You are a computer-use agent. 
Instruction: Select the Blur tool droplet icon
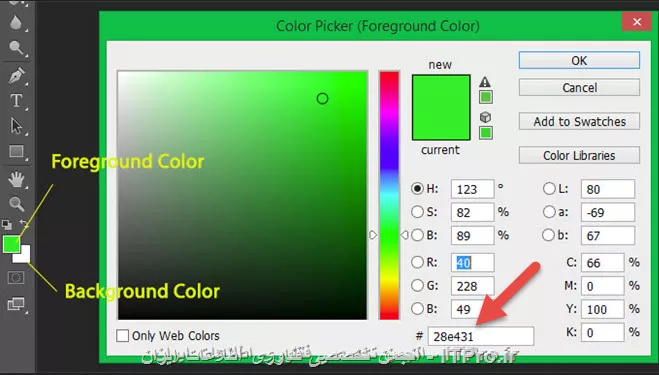[16, 22]
